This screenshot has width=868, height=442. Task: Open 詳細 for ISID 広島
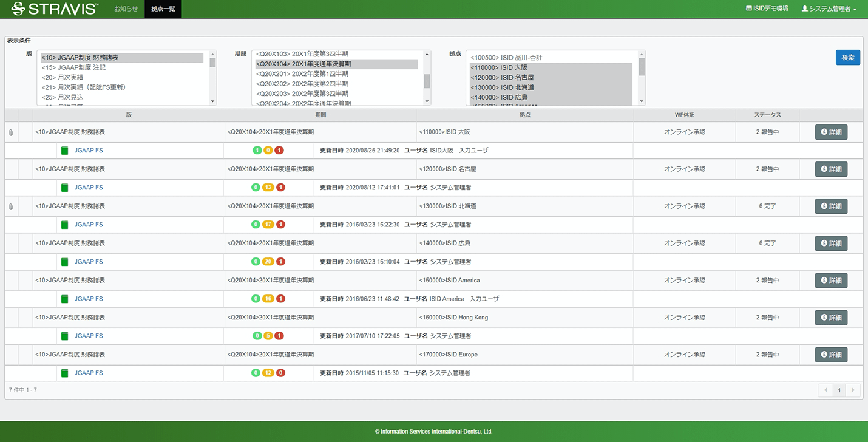point(831,243)
